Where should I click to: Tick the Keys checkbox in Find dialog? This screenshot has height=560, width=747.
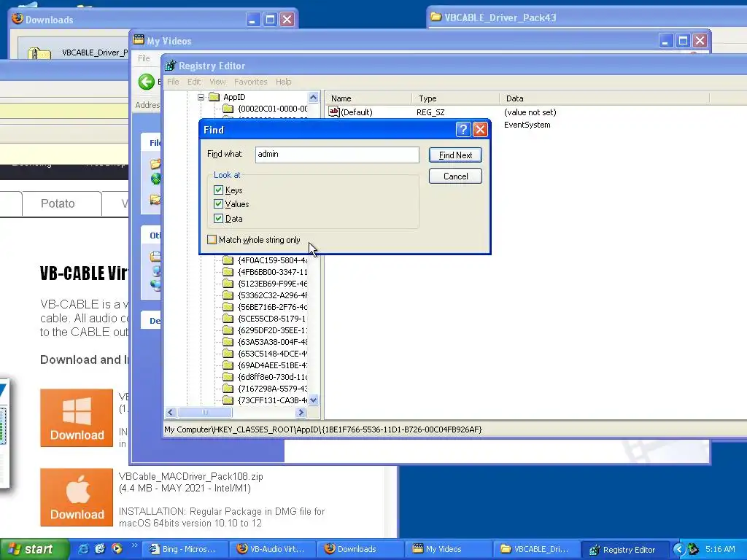click(219, 190)
